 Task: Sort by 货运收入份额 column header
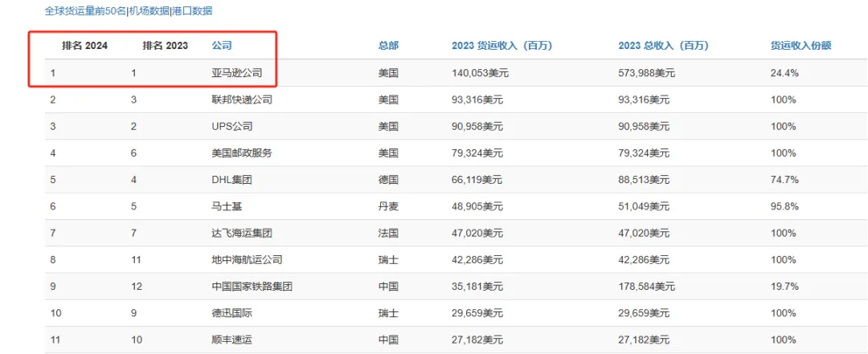pos(800,46)
